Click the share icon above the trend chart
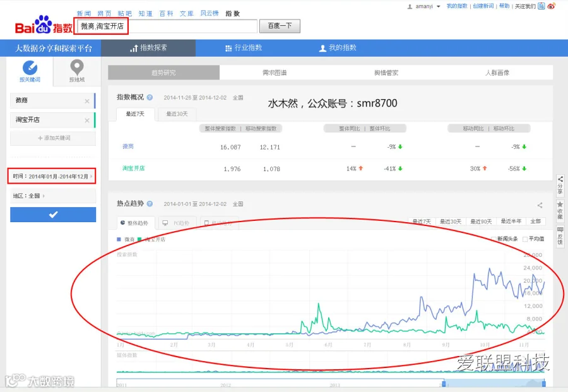 click(540, 205)
